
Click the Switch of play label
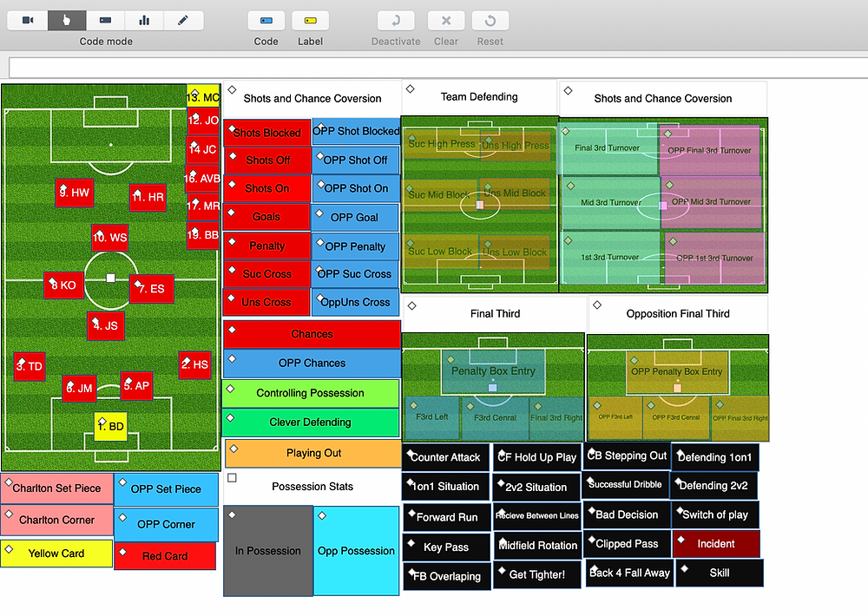click(x=714, y=515)
